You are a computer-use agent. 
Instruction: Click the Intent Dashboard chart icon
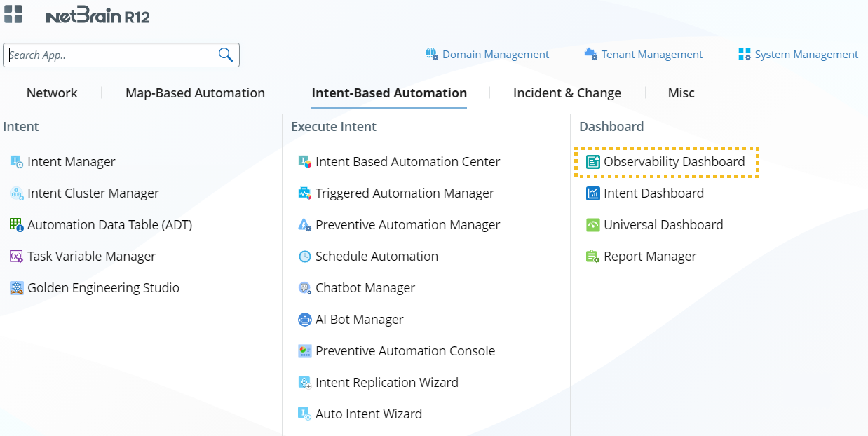593,193
